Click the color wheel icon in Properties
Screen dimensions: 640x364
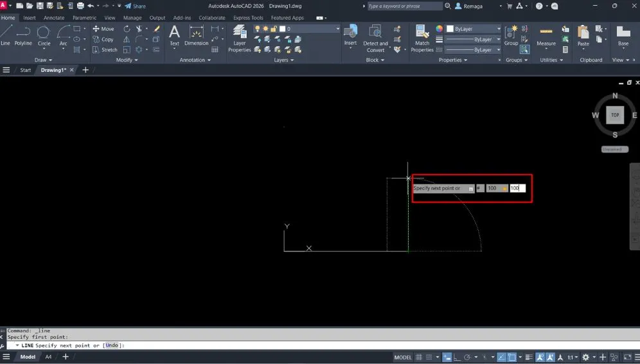(x=439, y=29)
